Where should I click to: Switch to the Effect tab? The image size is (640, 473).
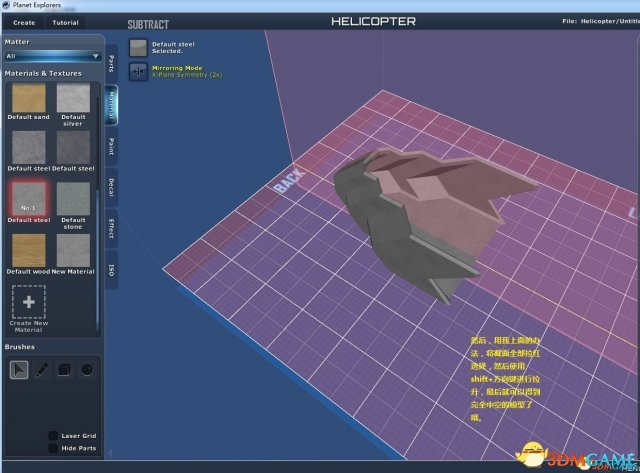tap(111, 229)
